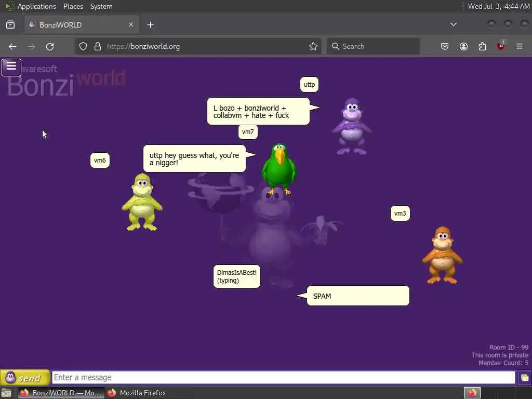This screenshot has width=532, height=399.
Task: Open the Firefox account icon
Action: pyautogui.click(x=463, y=46)
